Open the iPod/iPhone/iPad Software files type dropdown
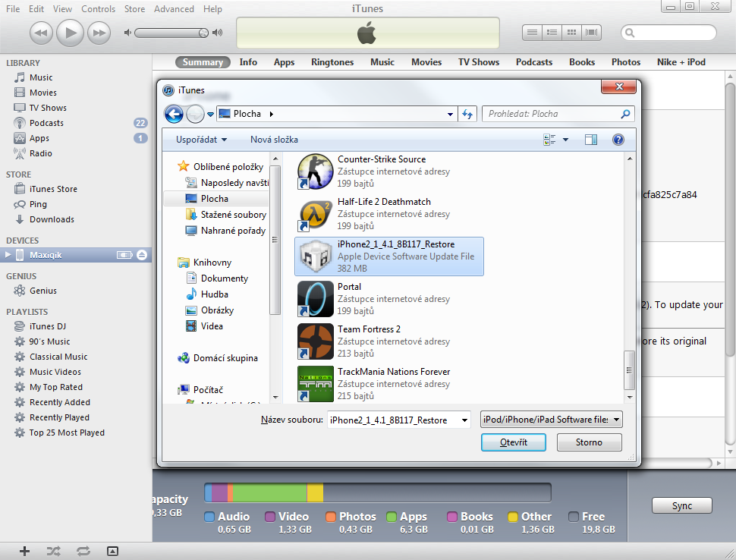The image size is (736, 560). [551, 419]
